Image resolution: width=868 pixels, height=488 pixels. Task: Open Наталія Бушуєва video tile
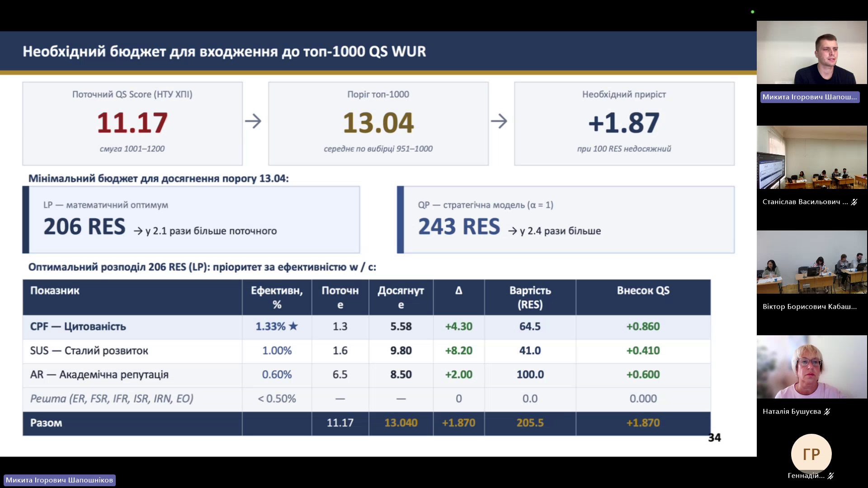(811, 367)
